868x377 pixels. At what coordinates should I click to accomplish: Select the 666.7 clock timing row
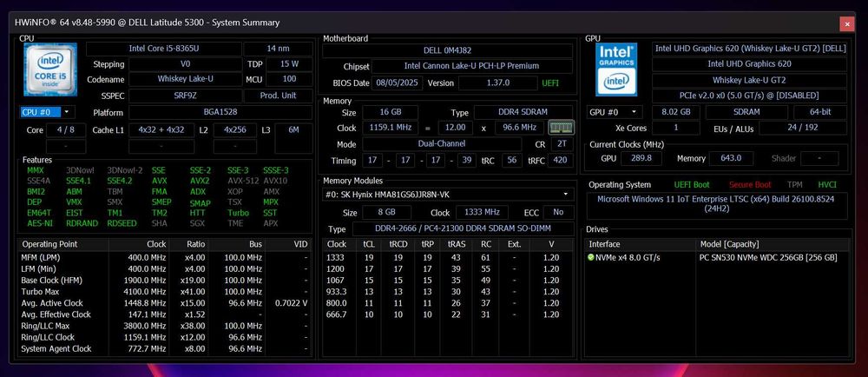pos(448,314)
